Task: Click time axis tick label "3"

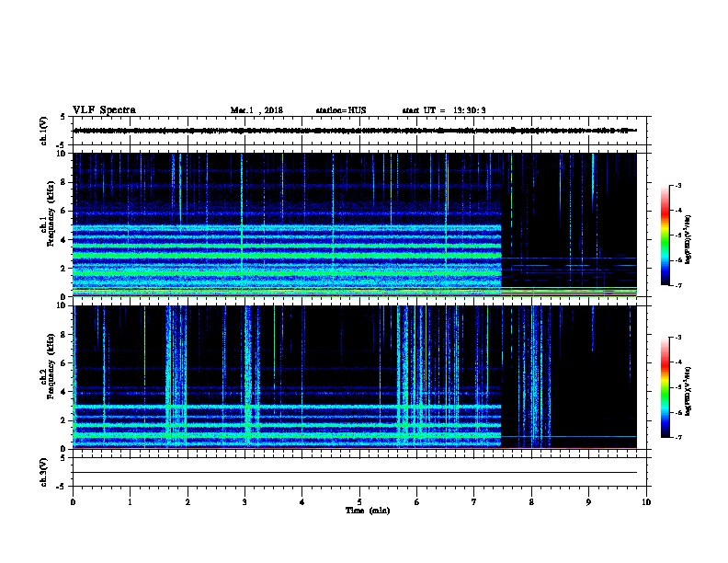Action: (245, 502)
